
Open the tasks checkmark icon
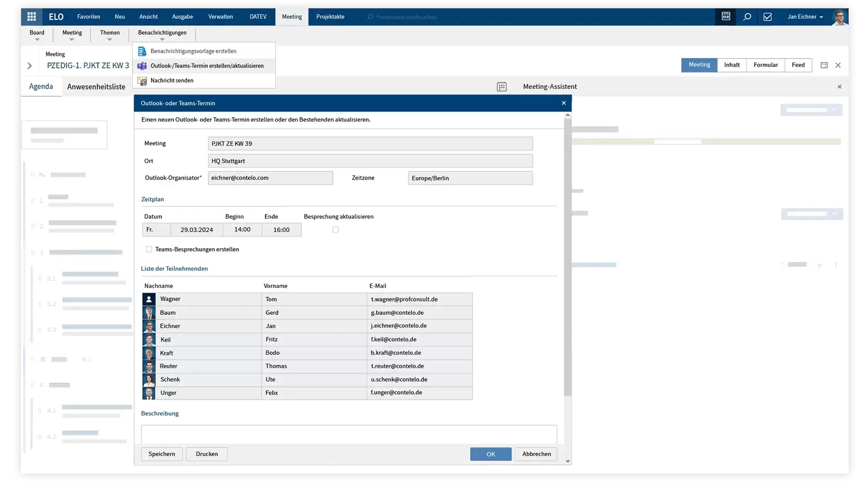(767, 17)
